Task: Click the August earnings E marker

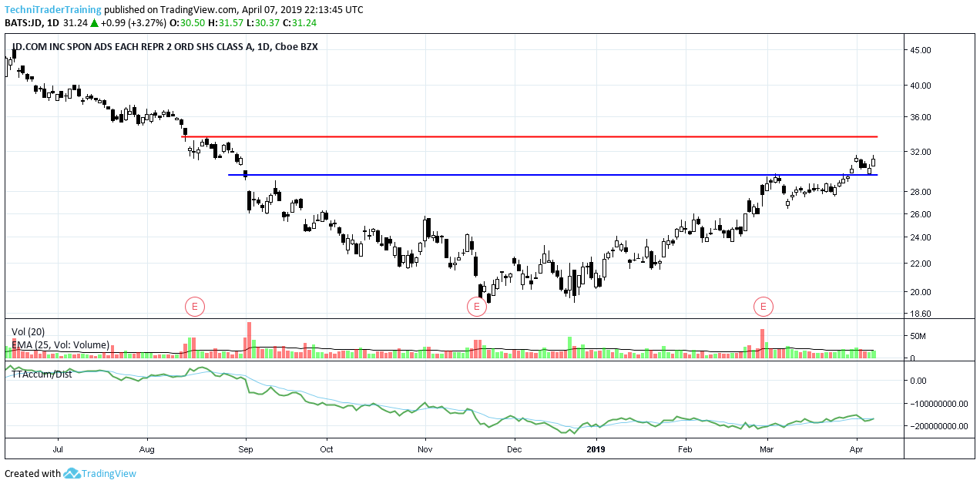Action: 195,307
